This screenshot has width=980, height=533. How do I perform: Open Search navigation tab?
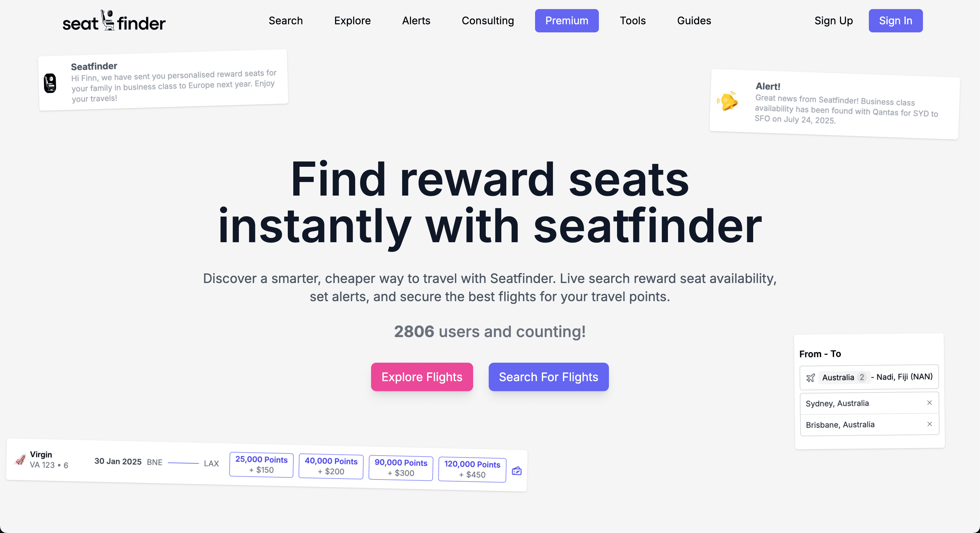point(286,20)
